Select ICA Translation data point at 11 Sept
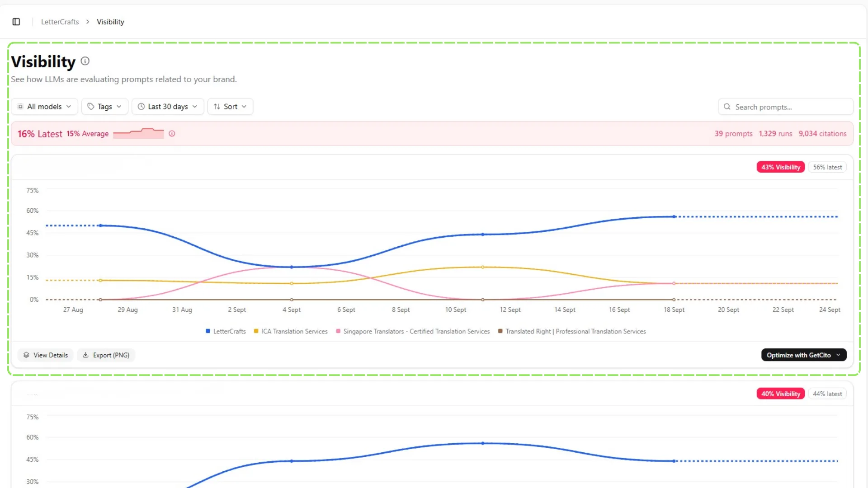 pyautogui.click(x=483, y=267)
